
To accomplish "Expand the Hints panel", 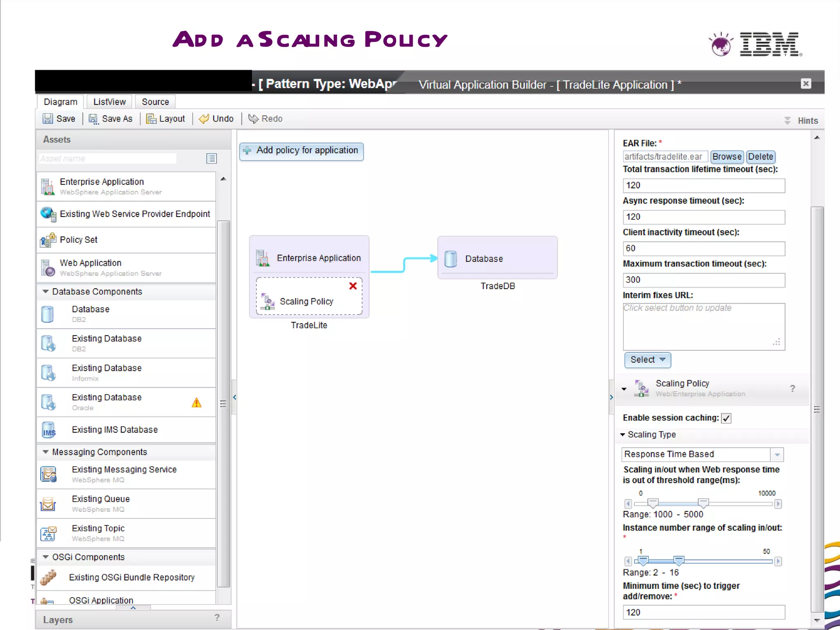I will (787, 121).
